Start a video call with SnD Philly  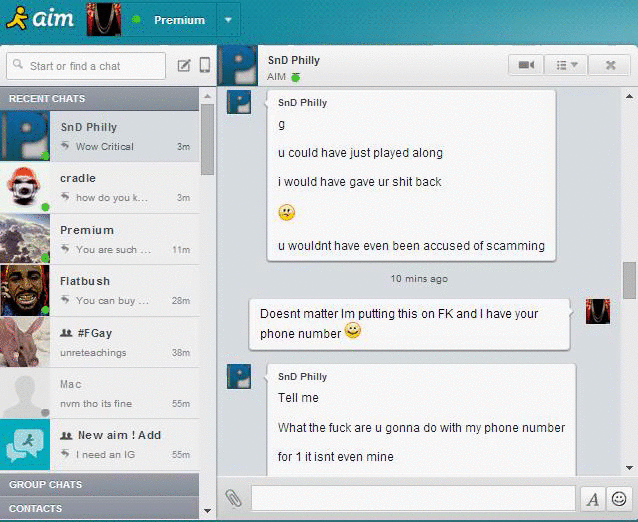pyautogui.click(x=526, y=65)
